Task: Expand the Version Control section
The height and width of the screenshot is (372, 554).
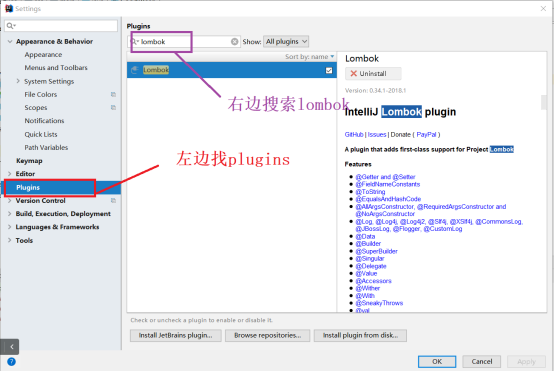Action: point(10,201)
